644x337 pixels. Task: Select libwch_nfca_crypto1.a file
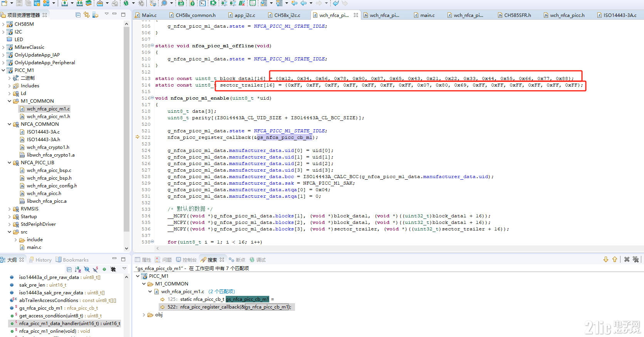50,155
